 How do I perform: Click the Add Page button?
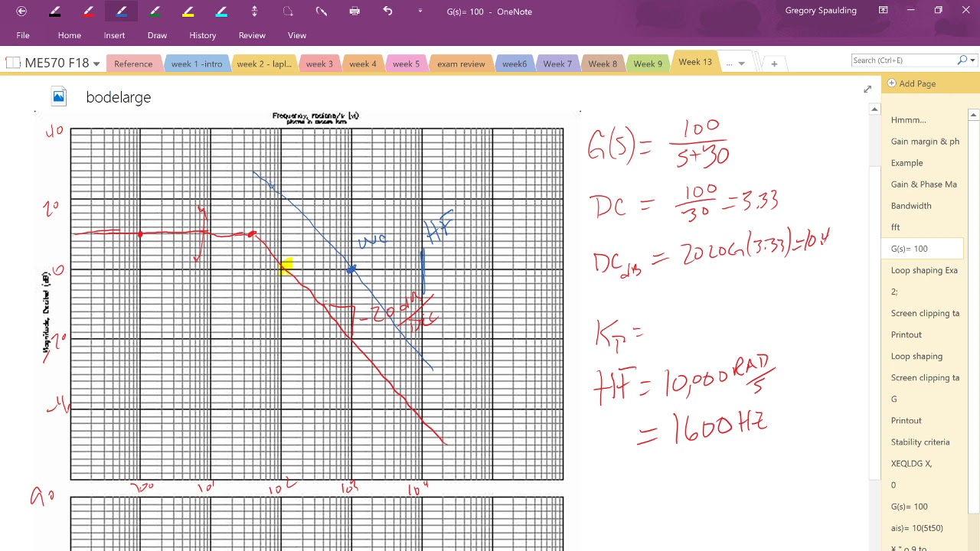[x=912, y=83]
